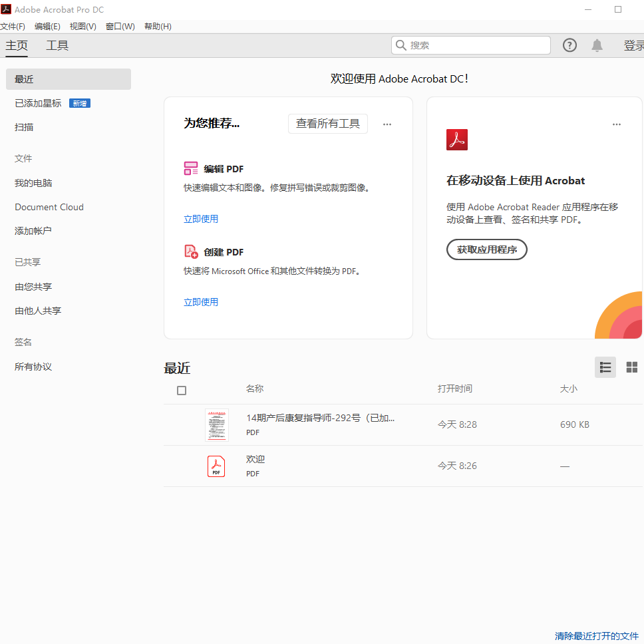644x644 pixels.
Task: Click 立即使用 under 编辑 PDF
Action: 201,219
